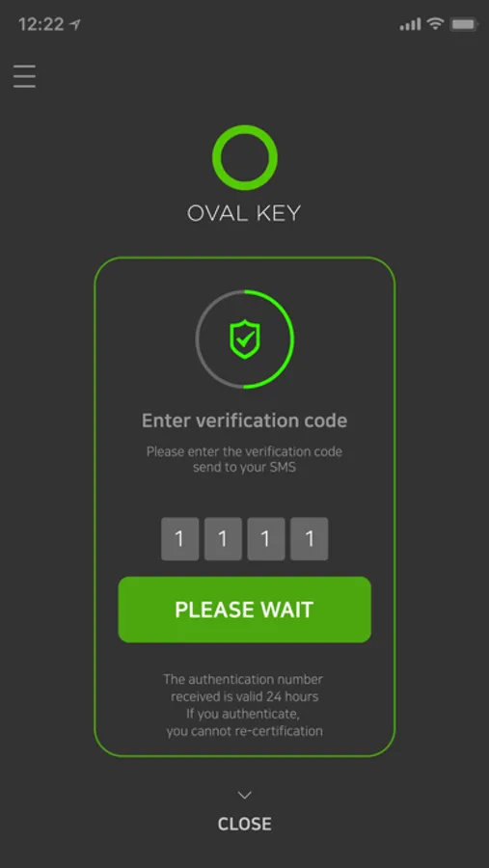Viewport: 489px width, 868px height.
Task: Tap the 12:22 clock in status bar
Action: [x=41, y=24]
